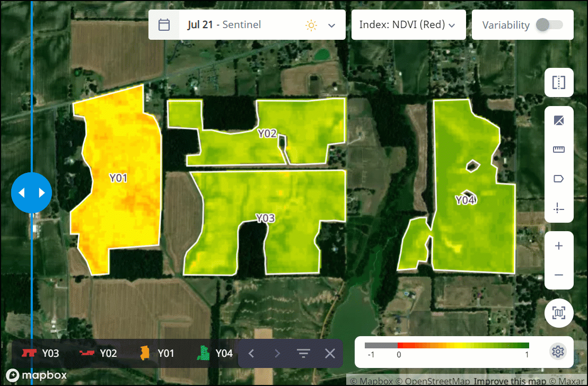The height and width of the screenshot is (386, 588).
Task: Expand the Jul 21 Sentinel dropdown
Action: (332, 25)
